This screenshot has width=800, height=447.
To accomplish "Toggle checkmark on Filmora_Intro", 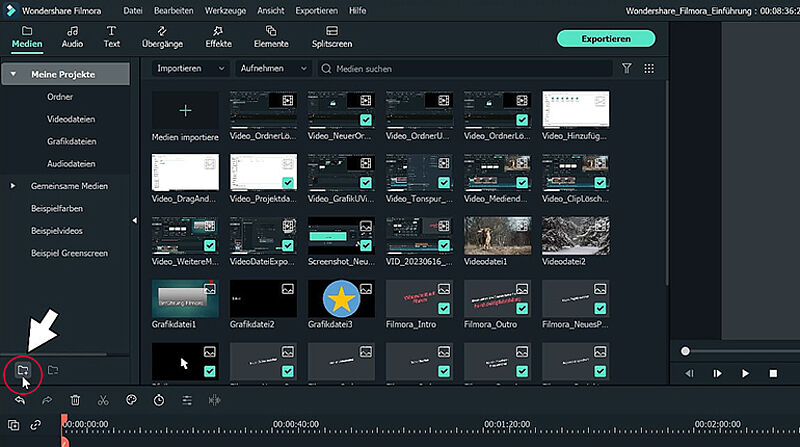I will (x=444, y=309).
